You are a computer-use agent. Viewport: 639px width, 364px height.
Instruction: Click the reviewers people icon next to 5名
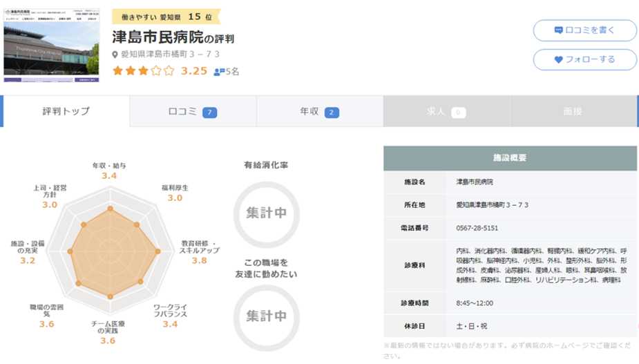tap(218, 71)
